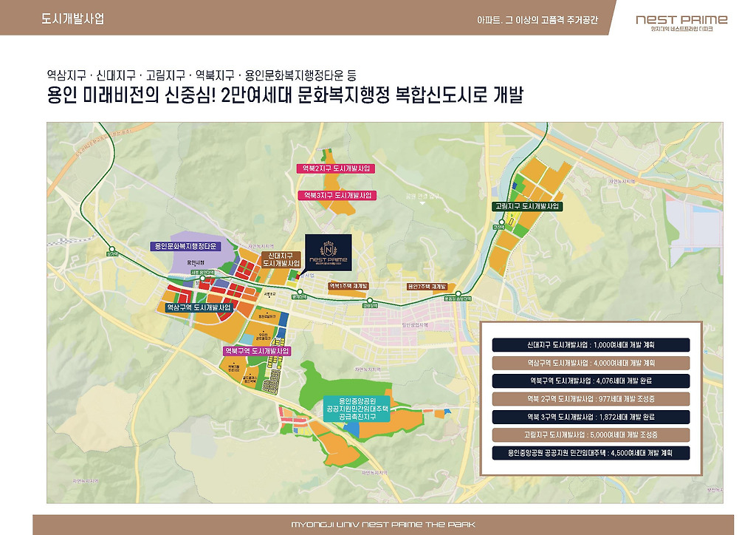The image size is (756, 535).
Task: Click the 고림지구 도시개발사업 map label
Action: 527,206
